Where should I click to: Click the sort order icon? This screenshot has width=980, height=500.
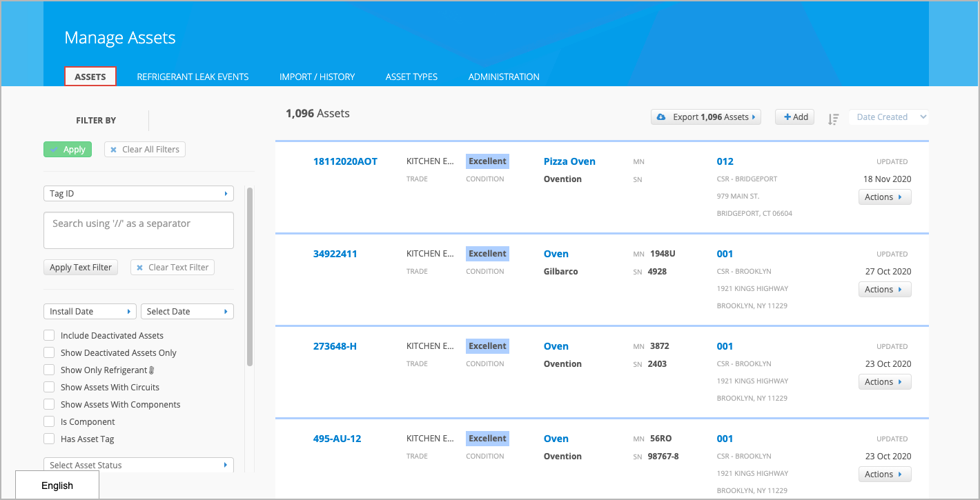point(833,119)
